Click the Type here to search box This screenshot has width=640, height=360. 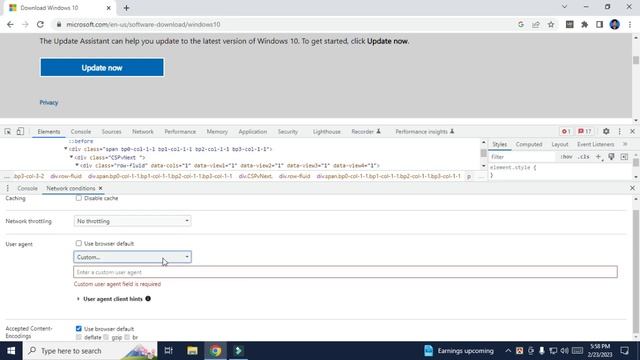point(90,351)
